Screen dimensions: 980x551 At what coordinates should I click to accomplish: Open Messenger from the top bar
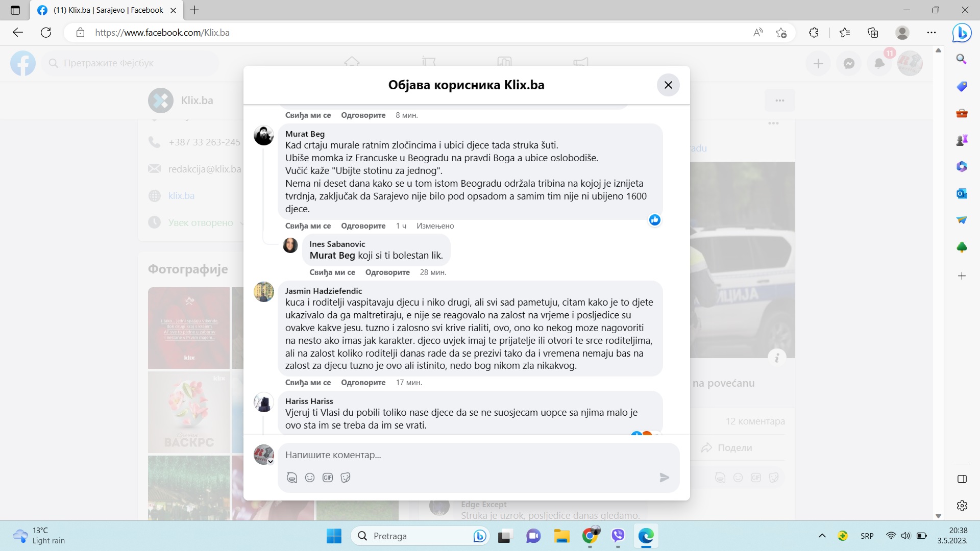click(x=849, y=63)
